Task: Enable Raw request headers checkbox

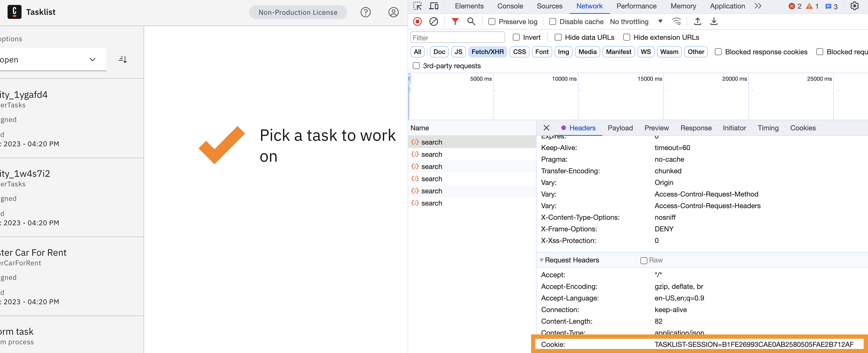Action: coord(644,260)
